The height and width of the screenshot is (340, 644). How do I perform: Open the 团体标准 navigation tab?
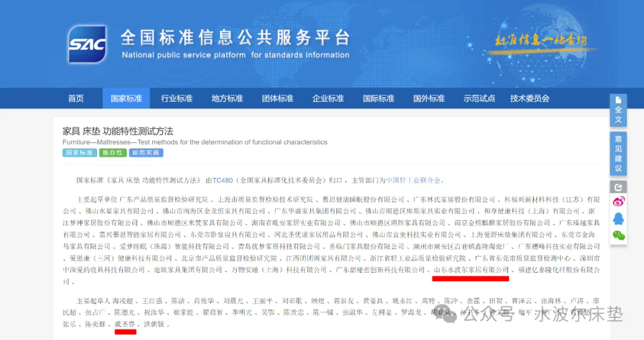278,98
